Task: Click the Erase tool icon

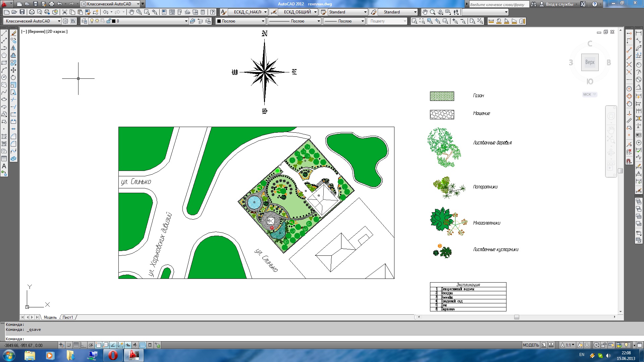Action: pos(13,34)
